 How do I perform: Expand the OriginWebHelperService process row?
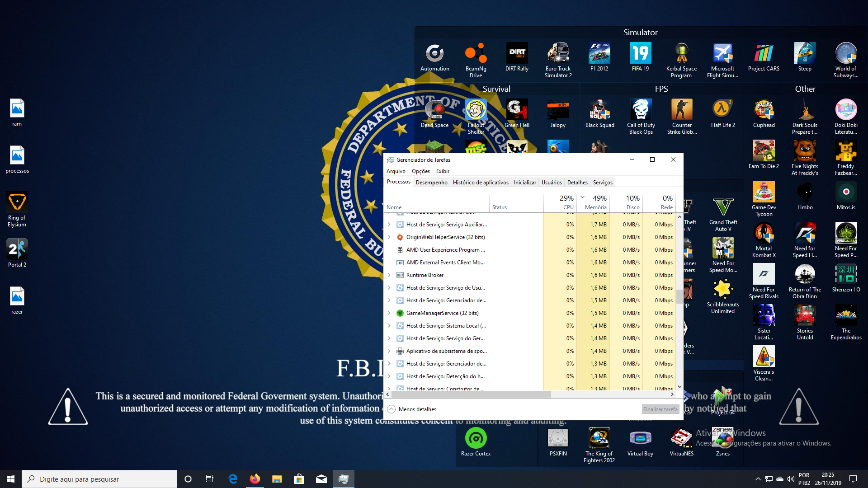(389, 237)
